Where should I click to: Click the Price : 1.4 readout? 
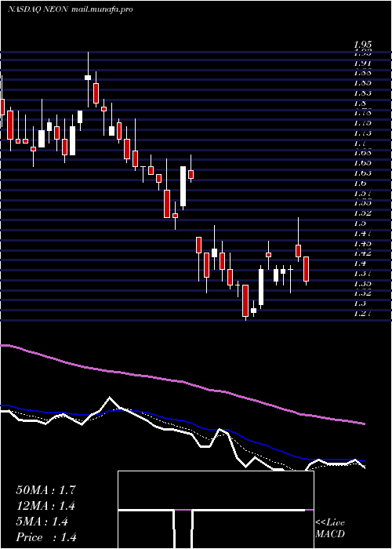(46, 537)
